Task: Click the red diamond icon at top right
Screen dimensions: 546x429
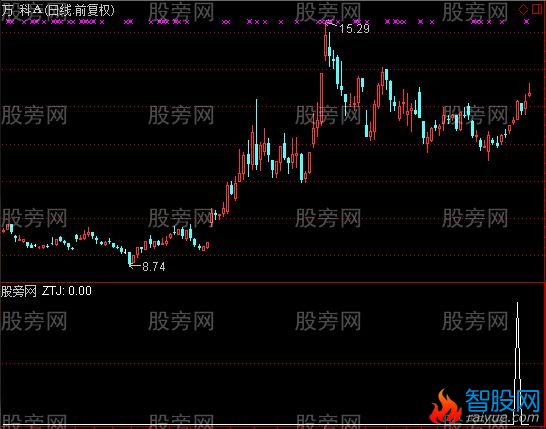Action: point(523,9)
